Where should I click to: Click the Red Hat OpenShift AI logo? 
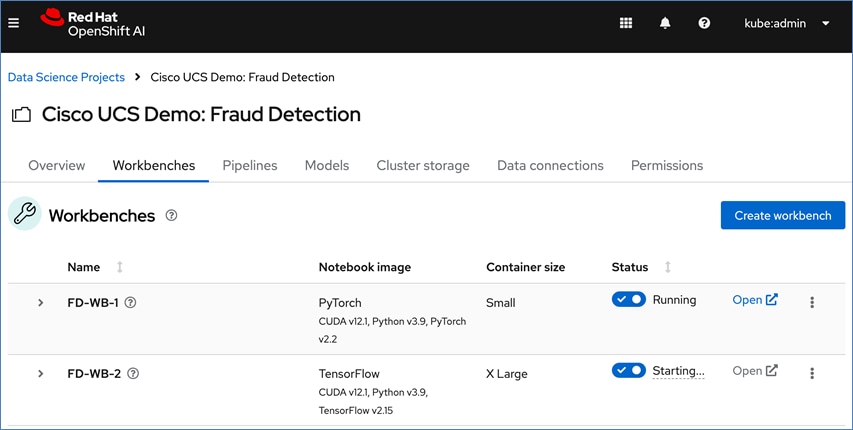[93, 23]
